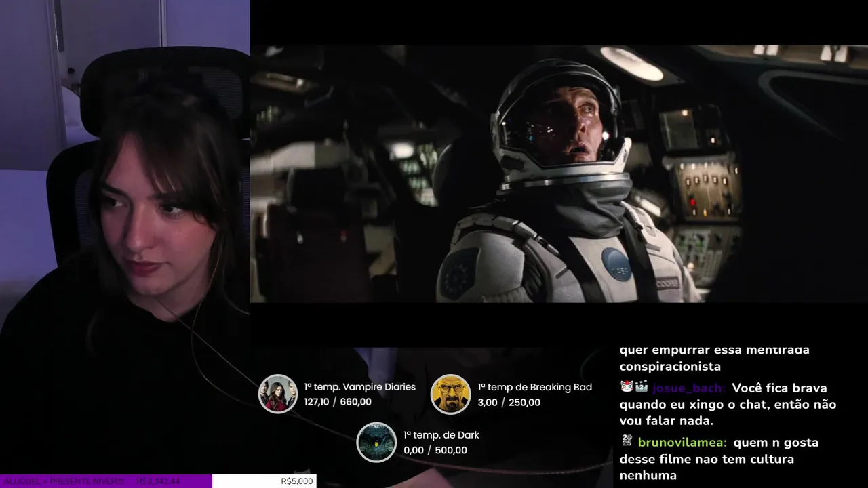The image size is (868, 488).
Task: Click the cat badge beside josue_bach
Action: pos(626,387)
